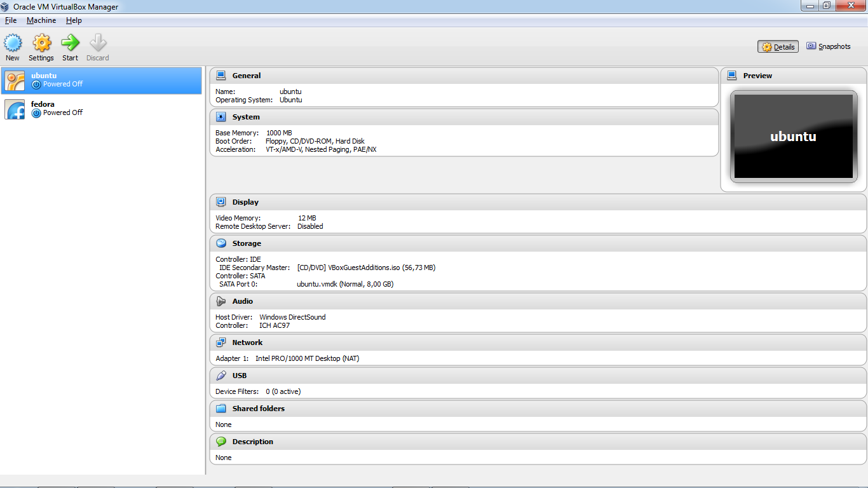Switch to the Snapshots view

pyautogui.click(x=829, y=46)
